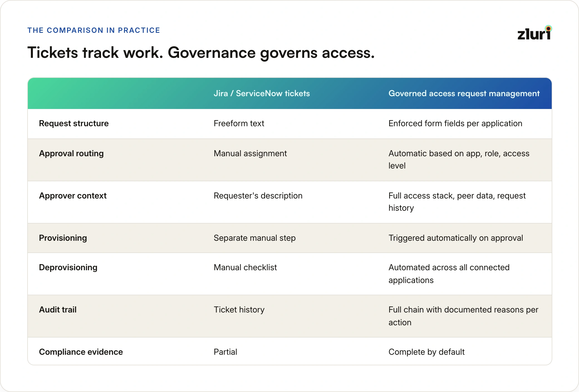Click 'Enforced form fields per application' cell
Viewport: 579px width, 392px height.
[455, 123]
